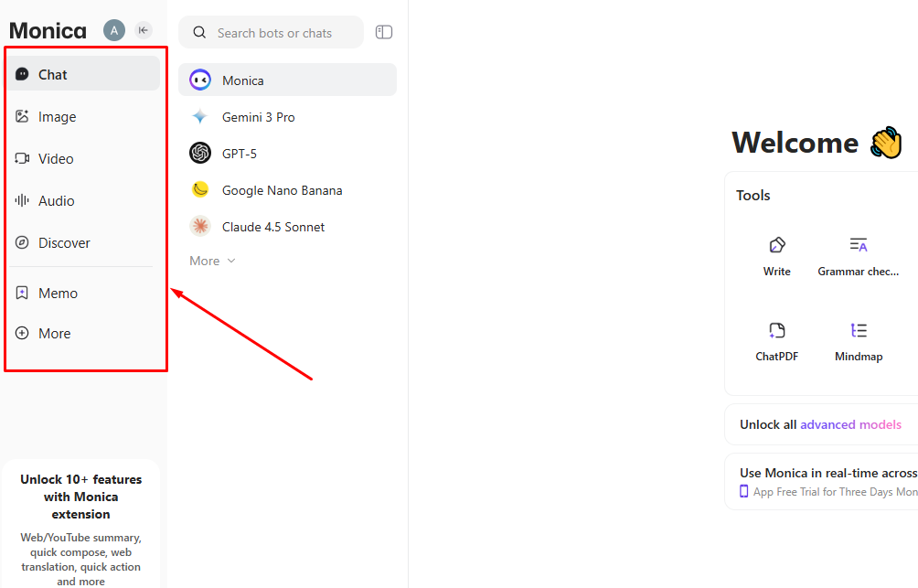Open the Audio section in sidebar

[x=84, y=201]
